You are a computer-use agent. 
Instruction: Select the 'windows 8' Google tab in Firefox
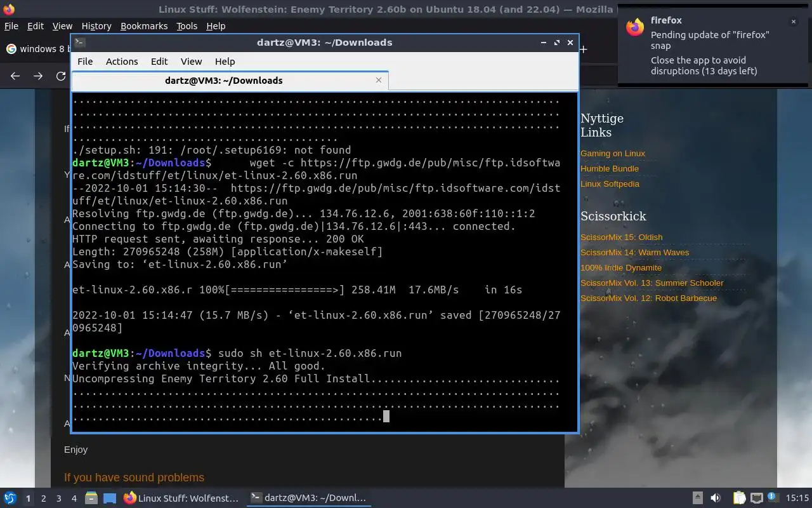(x=37, y=49)
